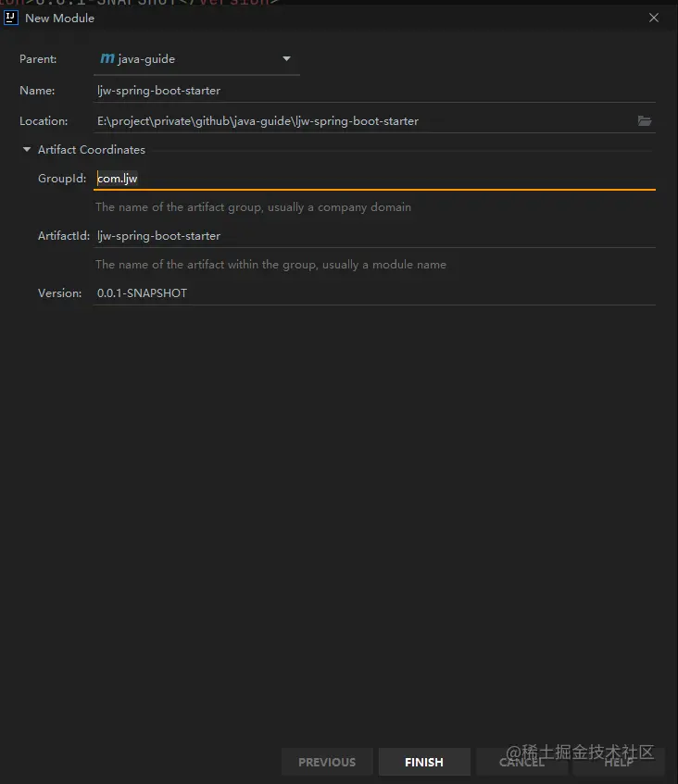This screenshot has height=784, width=678.
Task: Select the java-guide parent combo box
Action: point(196,59)
